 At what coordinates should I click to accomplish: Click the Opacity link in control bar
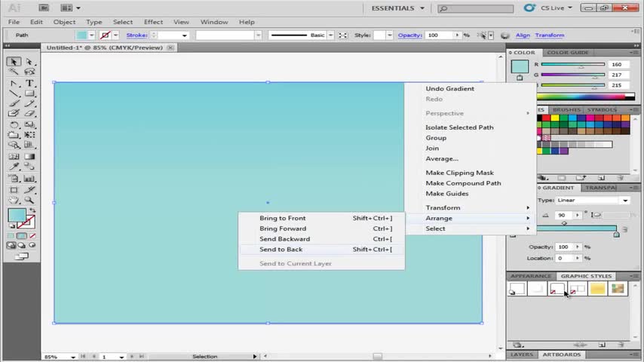click(409, 35)
